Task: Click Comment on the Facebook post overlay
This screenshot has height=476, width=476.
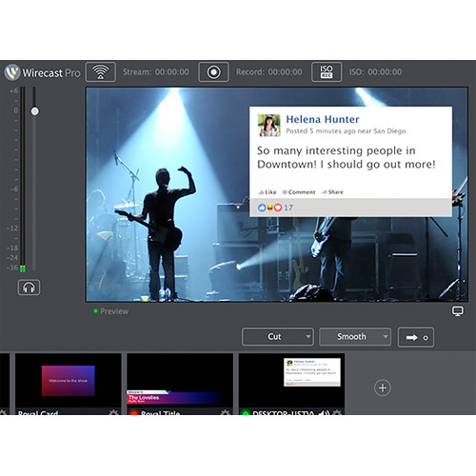Action: tap(299, 192)
